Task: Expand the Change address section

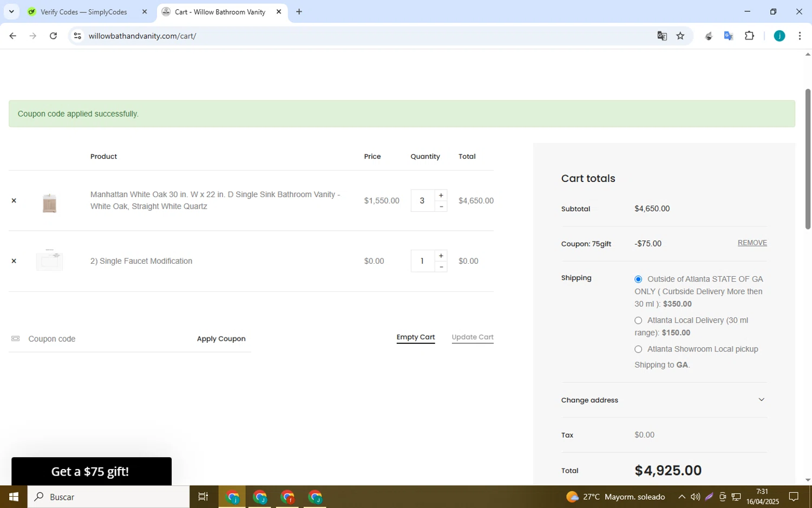Action: (x=664, y=400)
